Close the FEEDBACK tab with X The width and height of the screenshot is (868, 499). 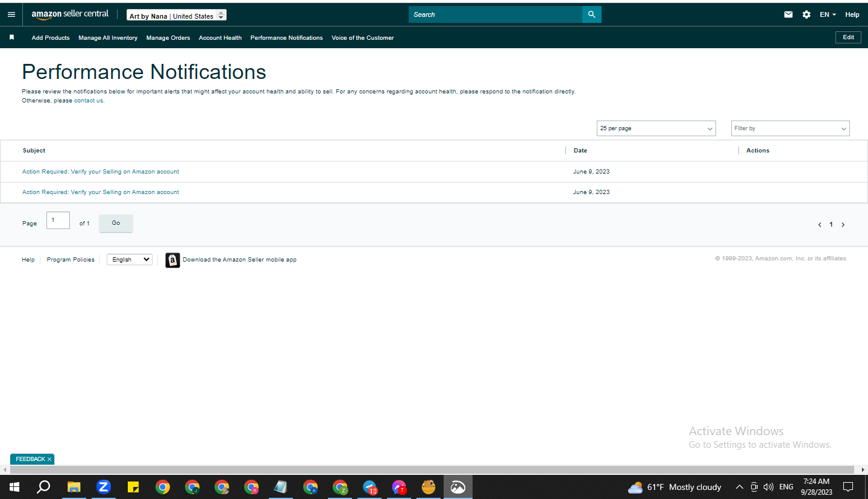pyautogui.click(x=49, y=459)
